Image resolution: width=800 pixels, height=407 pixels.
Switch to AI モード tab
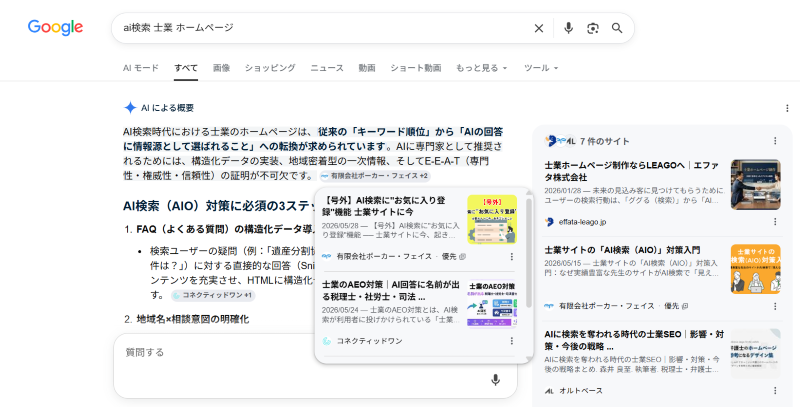(141, 68)
